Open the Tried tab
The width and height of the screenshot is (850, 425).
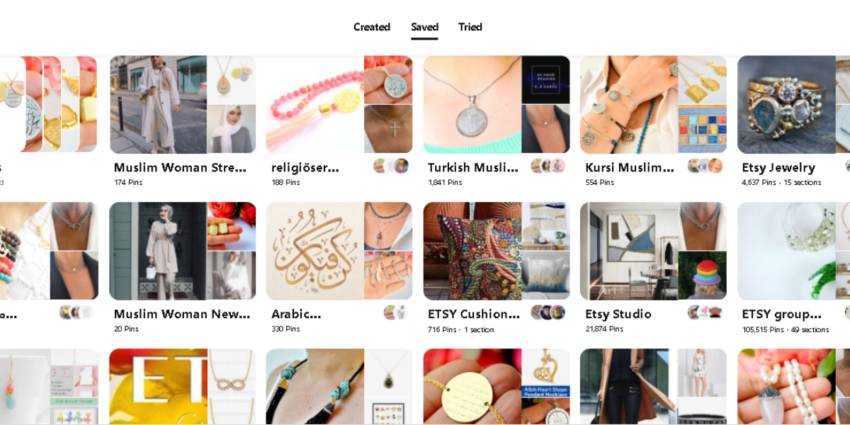[x=470, y=27]
